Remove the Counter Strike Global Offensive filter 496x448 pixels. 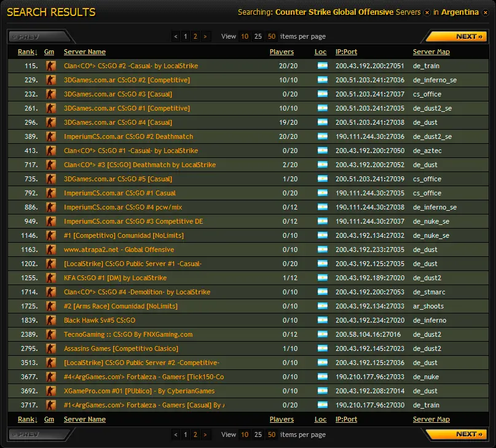point(427,13)
